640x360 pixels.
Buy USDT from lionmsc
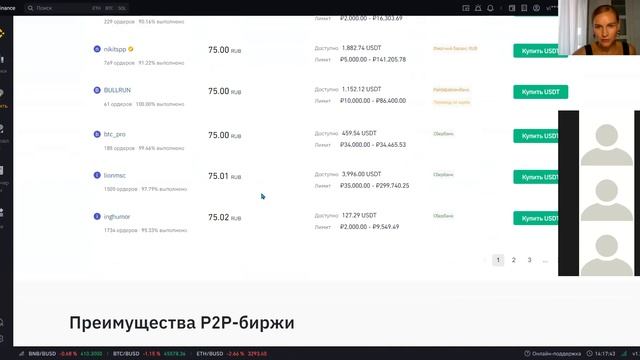pos(536,177)
